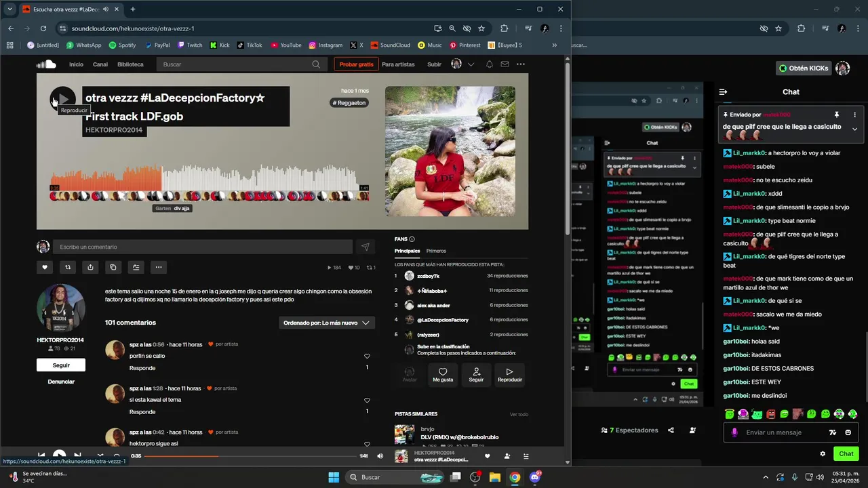Click the search magnifier in SoundCloud
This screenshot has width=868, height=488.
[316, 64]
